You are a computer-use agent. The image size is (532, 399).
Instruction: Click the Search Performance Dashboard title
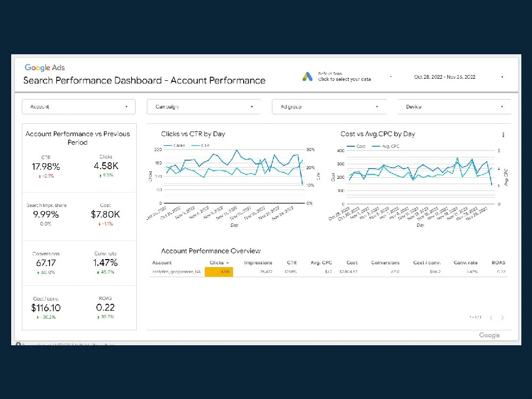point(144,80)
